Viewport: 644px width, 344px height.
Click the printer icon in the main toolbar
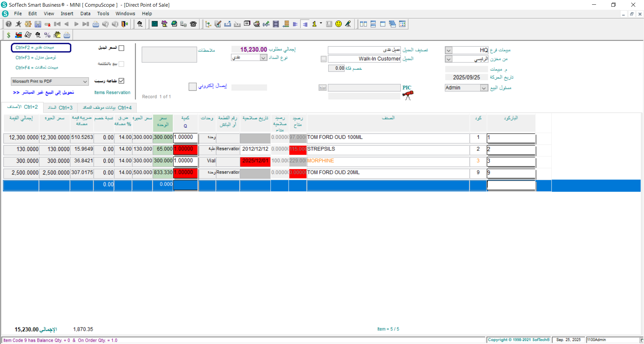257,24
